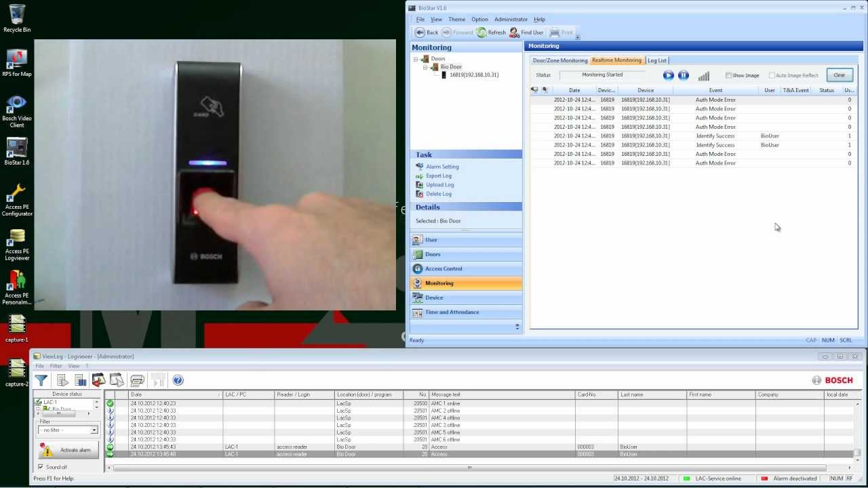The image size is (868, 488).
Task: Open the Administrator menu
Action: tap(511, 20)
